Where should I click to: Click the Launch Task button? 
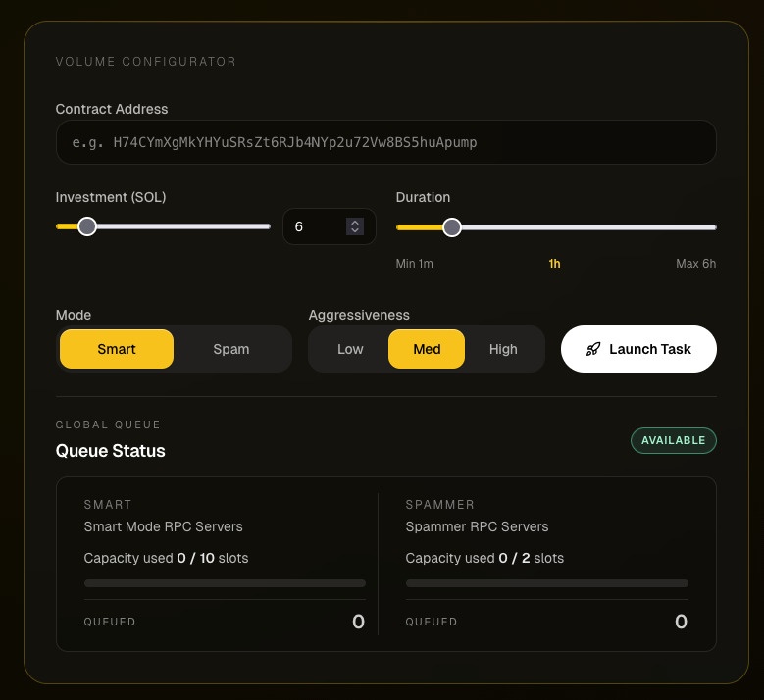coord(638,349)
